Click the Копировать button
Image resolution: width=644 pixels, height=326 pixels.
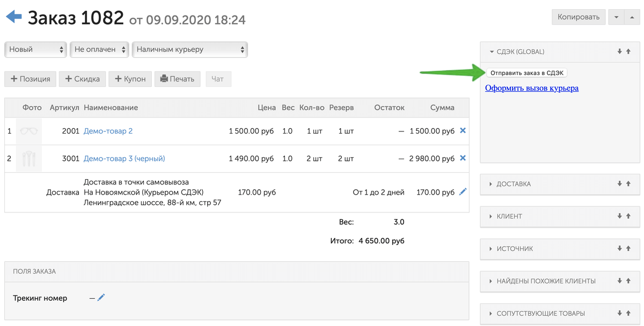coord(579,17)
